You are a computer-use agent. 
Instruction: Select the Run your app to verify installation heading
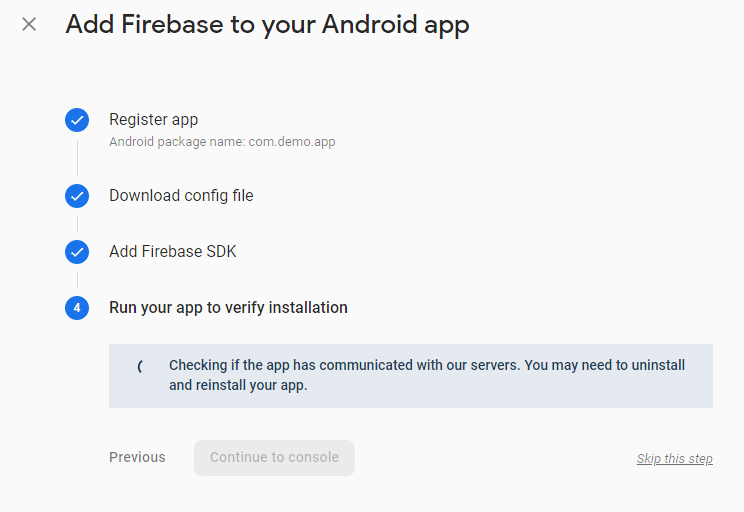[x=228, y=308]
